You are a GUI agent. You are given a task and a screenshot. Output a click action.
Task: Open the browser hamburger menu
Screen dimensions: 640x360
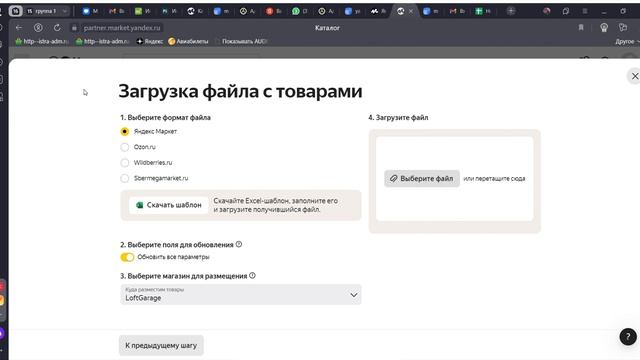point(585,11)
